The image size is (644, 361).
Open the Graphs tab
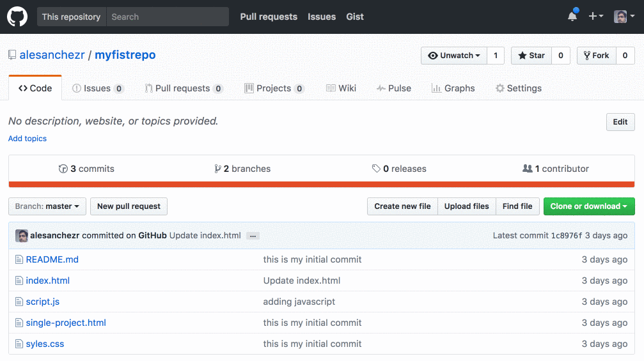(x=453, y=88)
